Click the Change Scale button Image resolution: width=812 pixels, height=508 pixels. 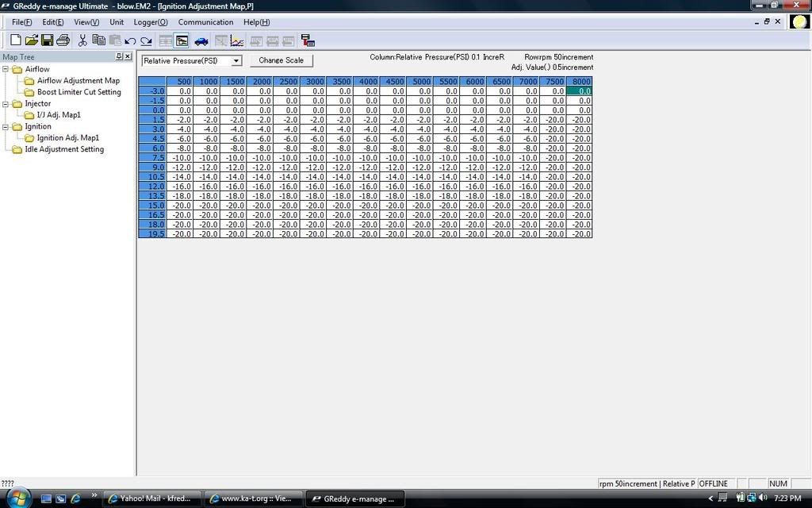[282, 60]
